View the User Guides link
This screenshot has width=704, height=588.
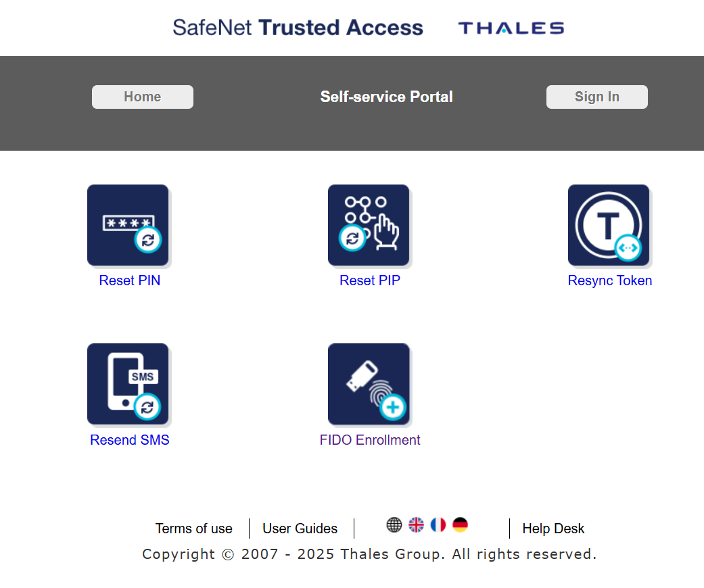coord(300,529)
